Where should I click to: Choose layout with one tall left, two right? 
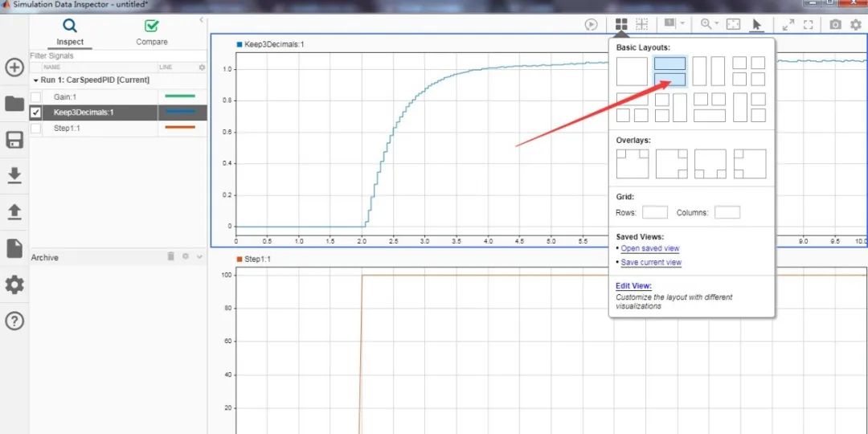point(750,108)
